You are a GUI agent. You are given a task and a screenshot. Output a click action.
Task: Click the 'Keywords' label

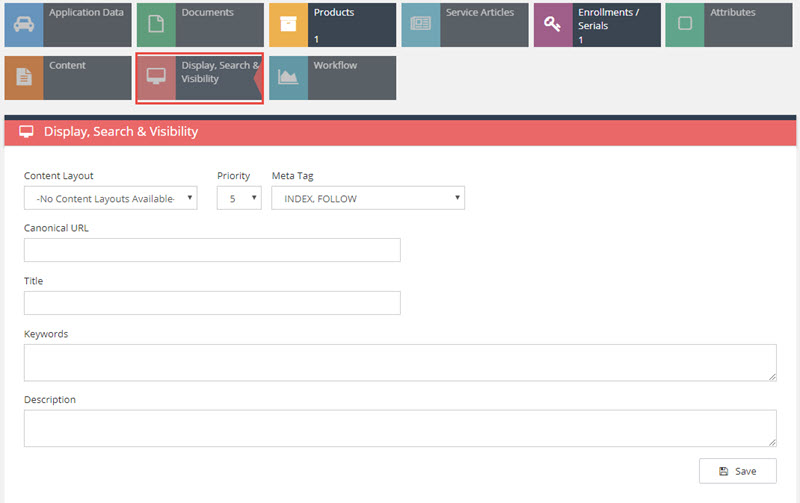[46, 334]
